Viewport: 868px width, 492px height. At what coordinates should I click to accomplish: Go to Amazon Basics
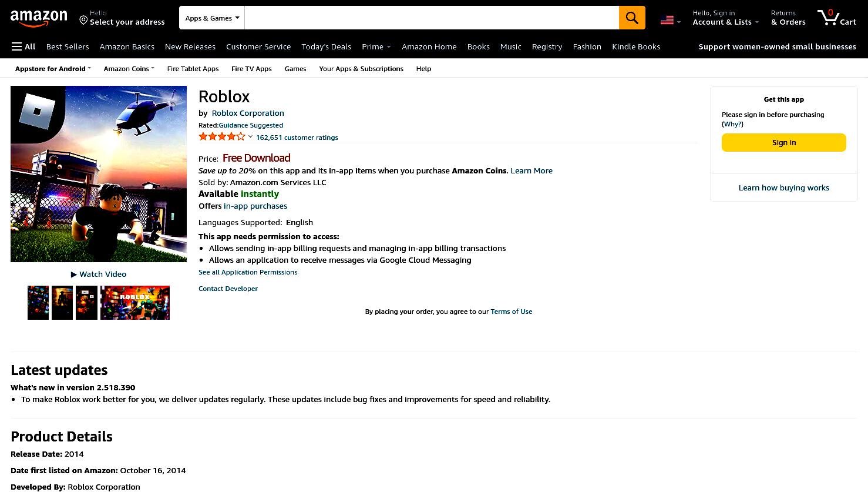coord(127,46)
